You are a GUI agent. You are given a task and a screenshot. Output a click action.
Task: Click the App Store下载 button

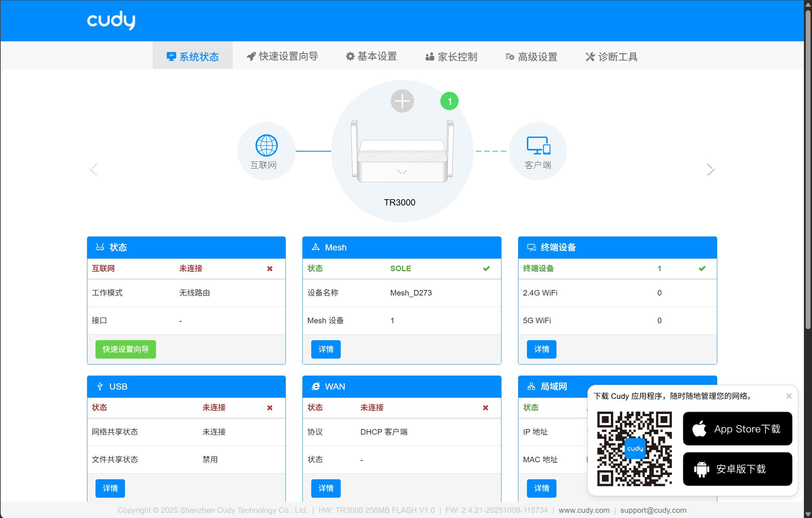pyautogui.click(x=738, y=429)
